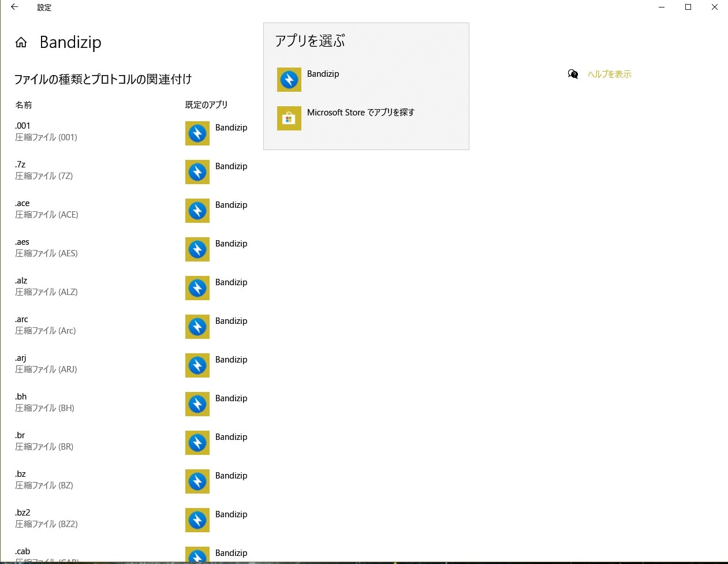Click 圧縮ファイル (BR) description text
Image resolution: width=728 pixels, height=564 pixels.
pos(44,447)
